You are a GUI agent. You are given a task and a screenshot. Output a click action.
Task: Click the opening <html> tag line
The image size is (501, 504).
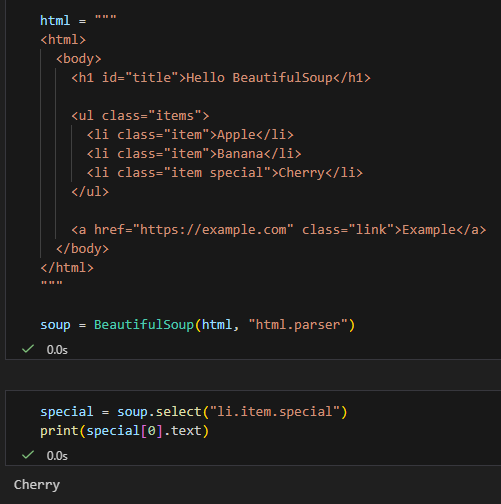(x=63, y=40)
